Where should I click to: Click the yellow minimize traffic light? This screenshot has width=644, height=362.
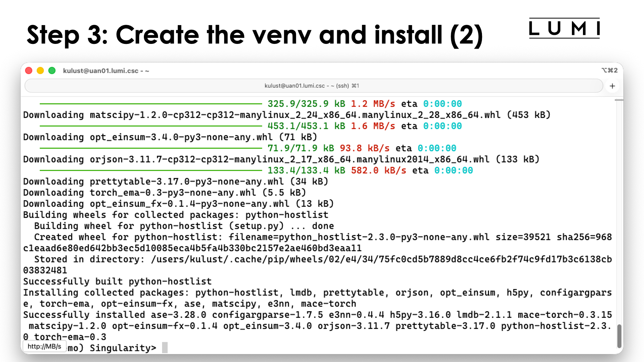(x=40, y=70)
